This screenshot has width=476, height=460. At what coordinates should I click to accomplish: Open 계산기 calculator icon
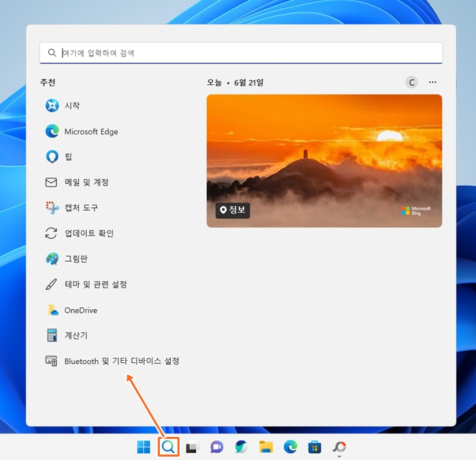pyautogui.click(x=52, y=335)
